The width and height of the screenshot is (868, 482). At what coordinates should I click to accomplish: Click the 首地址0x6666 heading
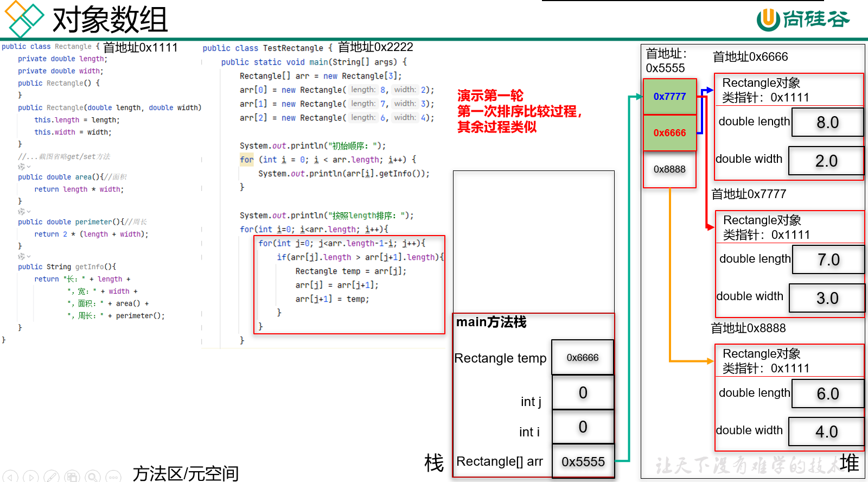point(750,57)
